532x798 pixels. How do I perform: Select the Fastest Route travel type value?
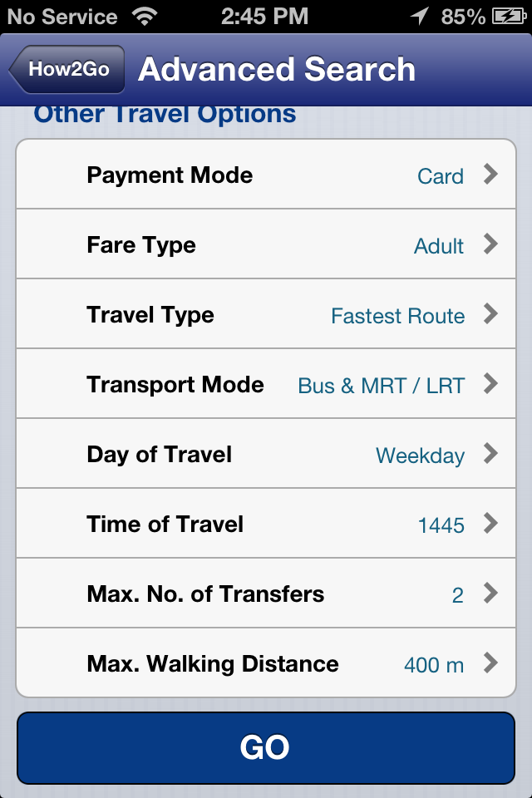pyautogui.click(x=397, y=316)
